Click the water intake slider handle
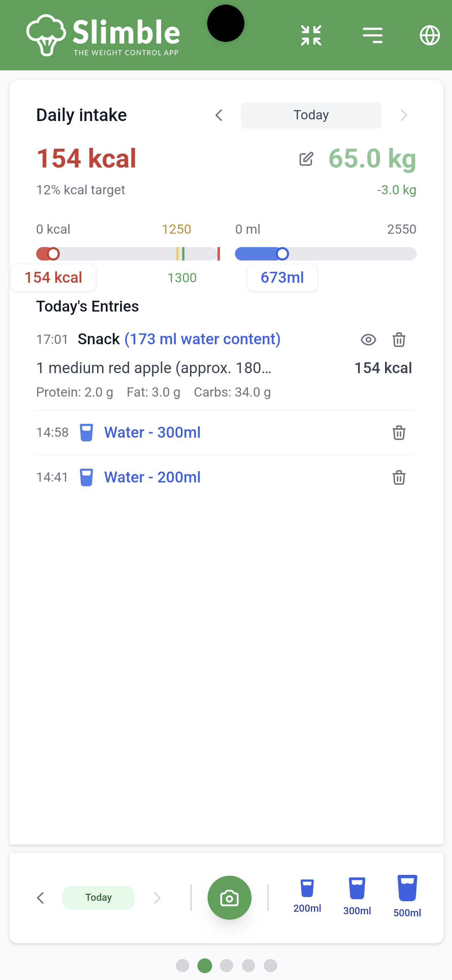Viewport: 452px width, 980px height. click(x=282, y=254)
